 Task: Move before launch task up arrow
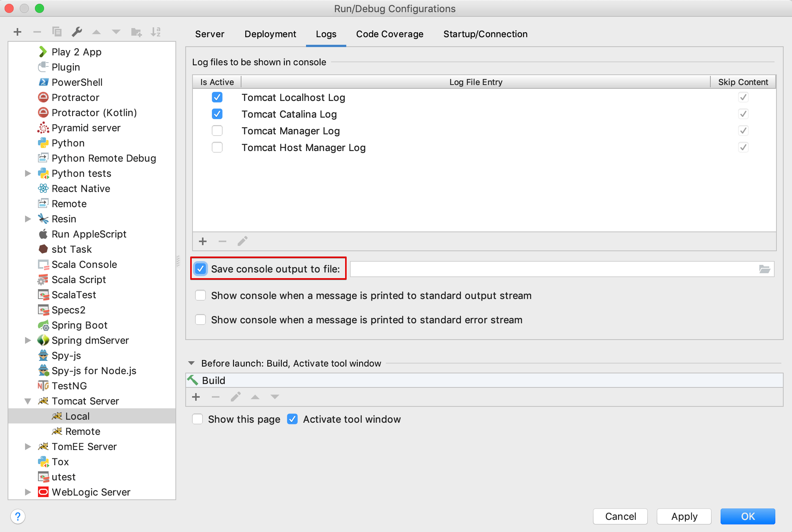pyautogui.click(x=255, y=397)
